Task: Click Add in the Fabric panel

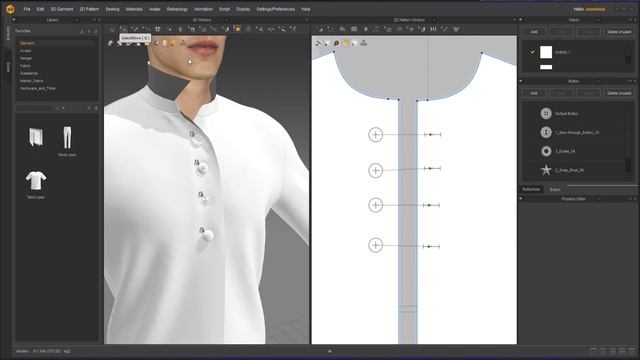Action: tap(533, 31)
